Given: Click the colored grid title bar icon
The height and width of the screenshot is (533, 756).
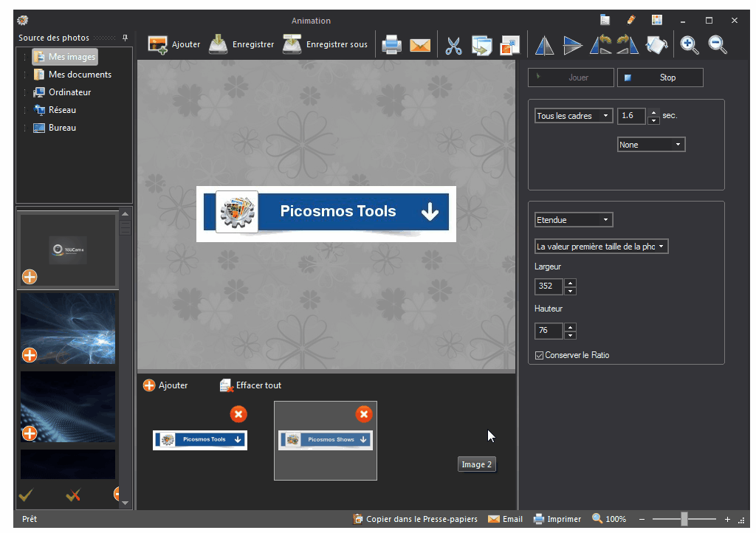Looking at the screenshot, I should click(656, 20).
